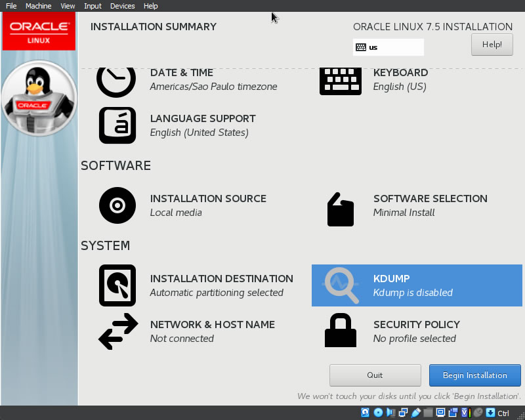Click VirtualBox virtualization features V icon
Viewport: 525px width, 420px height.
[x=467, y=413]
